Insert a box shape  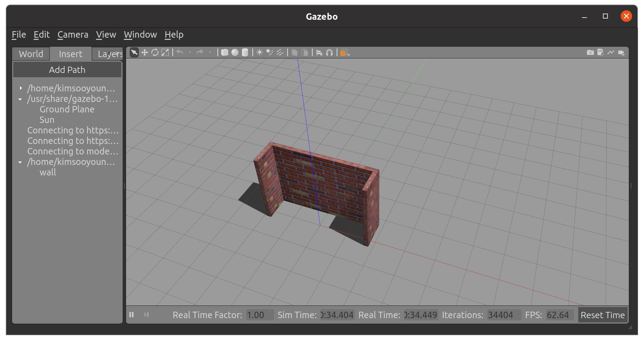pyautogui.click(x=225, y=53)
